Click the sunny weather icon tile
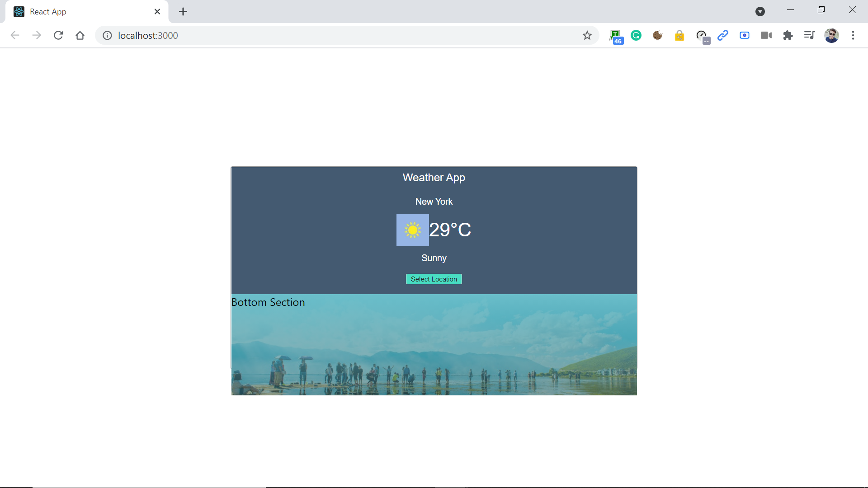 click(x=412, y=230)
